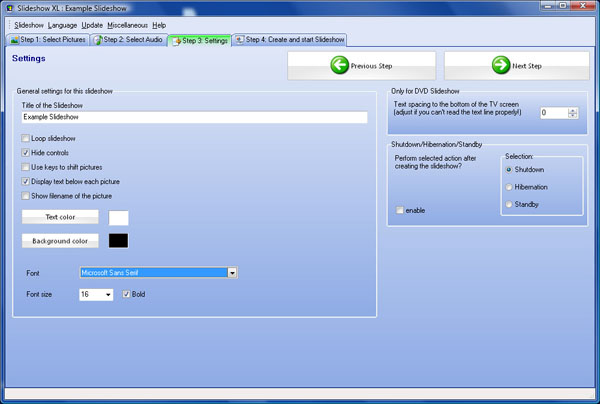The height and width of the screenshot is (404, 600).
Task: Choose the Standby radio option
Action: coord(509,205)
